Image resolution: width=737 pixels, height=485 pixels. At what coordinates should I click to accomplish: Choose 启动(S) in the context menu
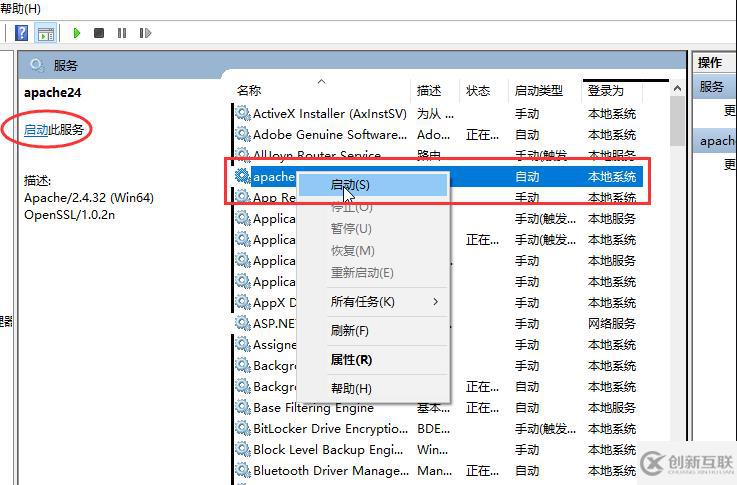(373, 185)
